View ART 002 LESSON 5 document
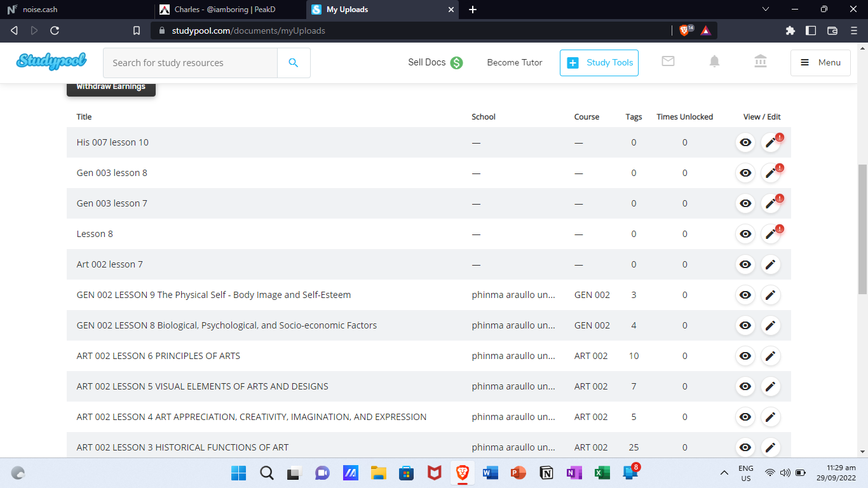This screenshot has width=868, height=488. point(745,386)
